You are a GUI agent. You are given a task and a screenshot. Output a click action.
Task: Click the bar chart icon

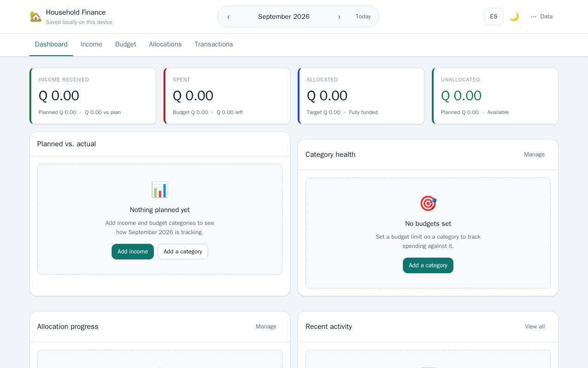pos(160,190)
